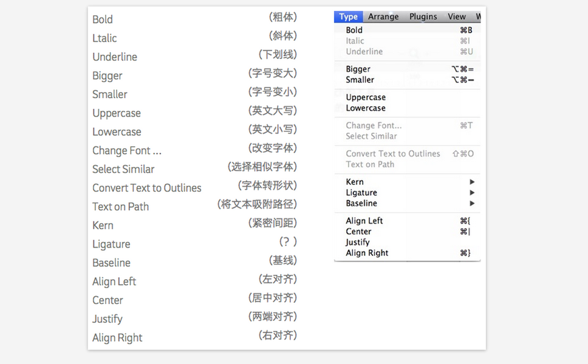Select Smaller to decrease font size
Screen dimensions: 588x364
click(x=360, y=80)
